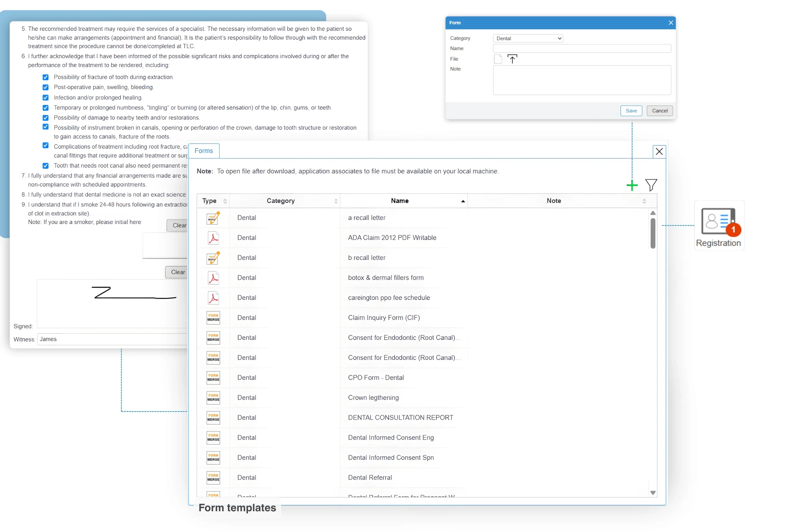The width and height of the screenshot is (798, 532).
Task: Select the Forms tab
Action: (x=204, y=151)
